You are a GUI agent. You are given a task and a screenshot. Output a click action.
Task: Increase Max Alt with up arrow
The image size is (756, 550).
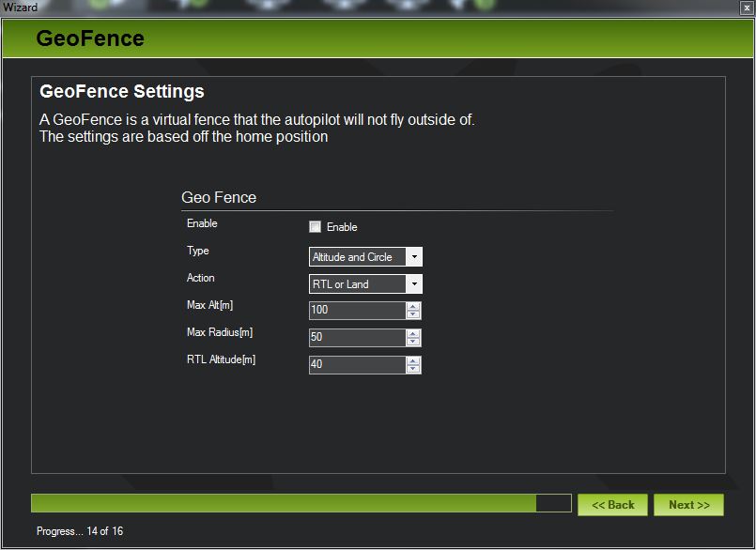click(x=413, y=307)
